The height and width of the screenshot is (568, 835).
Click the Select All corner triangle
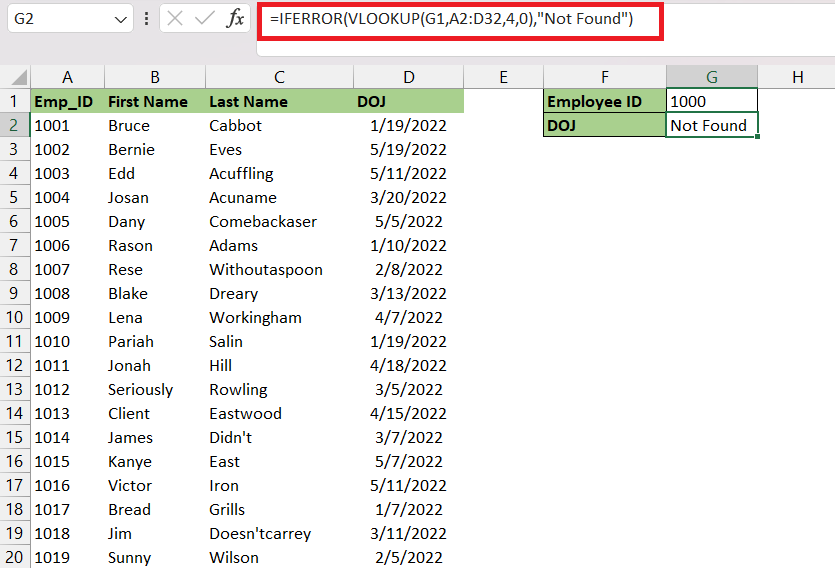pyautogui.click(x=19, y=78)
